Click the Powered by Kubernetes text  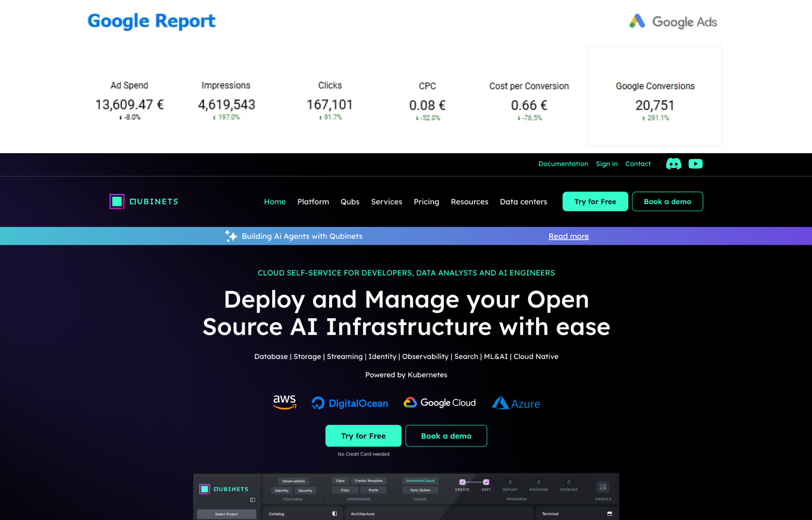406,375
